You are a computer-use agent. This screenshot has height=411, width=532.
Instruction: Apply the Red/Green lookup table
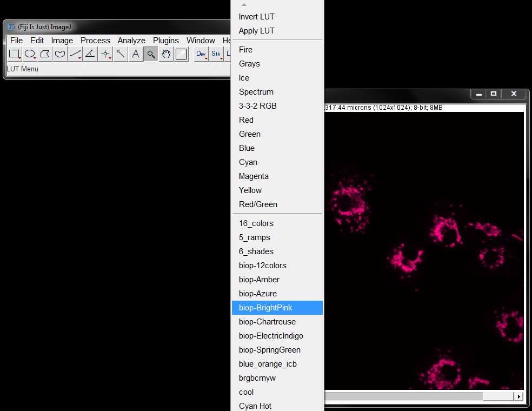point(277,204)
